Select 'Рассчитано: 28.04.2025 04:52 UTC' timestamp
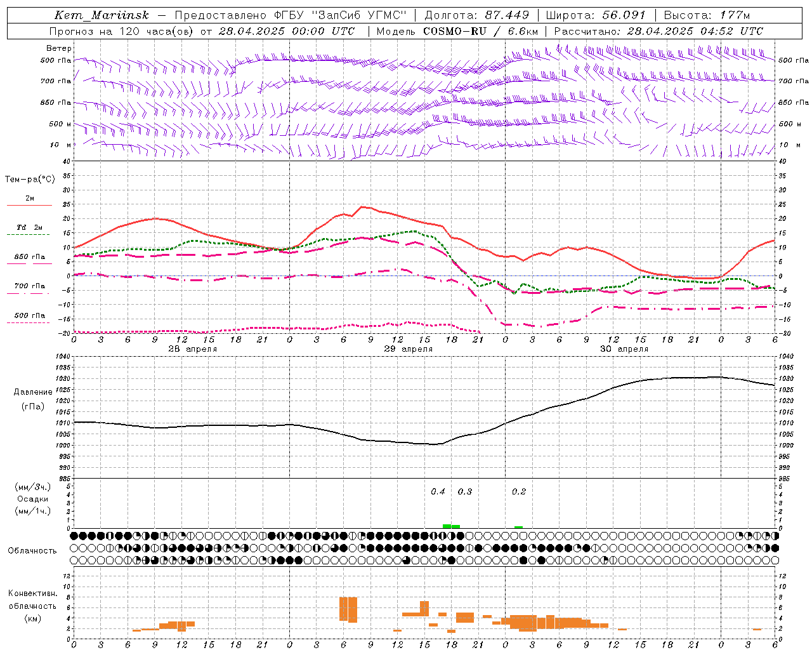Viewport: 812px width, 650px height. click(x=658, y=31)
